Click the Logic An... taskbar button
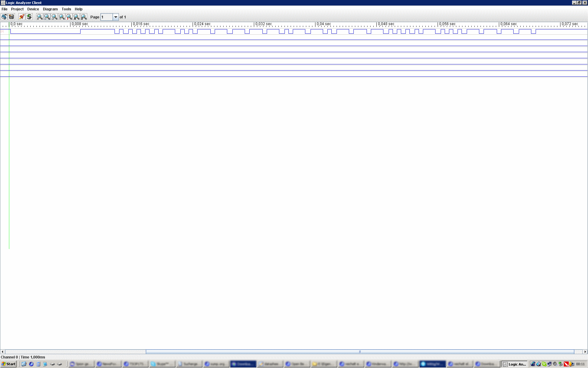 [514, 364]
